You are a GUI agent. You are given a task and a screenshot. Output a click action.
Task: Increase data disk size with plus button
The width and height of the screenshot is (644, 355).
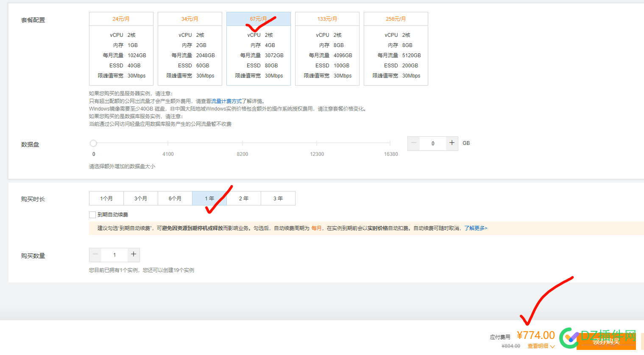point(452,143)
